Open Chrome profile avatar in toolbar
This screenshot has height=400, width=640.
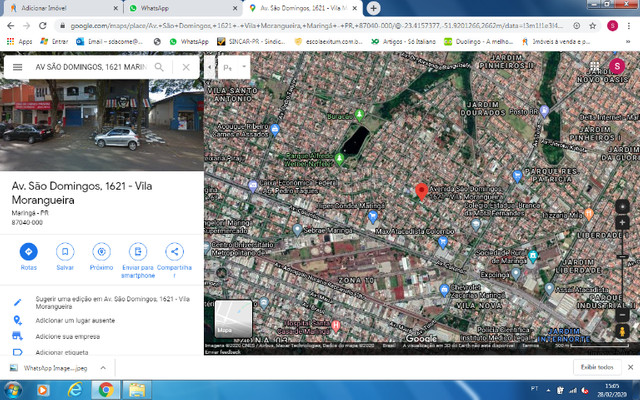pyautogui.click(x=612, y=26)
